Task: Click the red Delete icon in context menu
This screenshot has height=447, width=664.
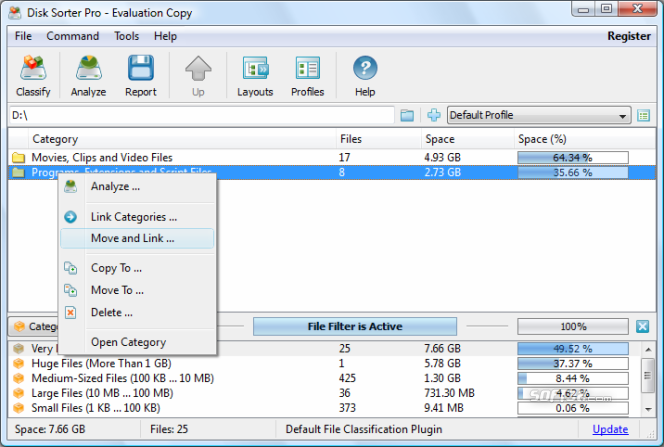Action: (71, 312)
